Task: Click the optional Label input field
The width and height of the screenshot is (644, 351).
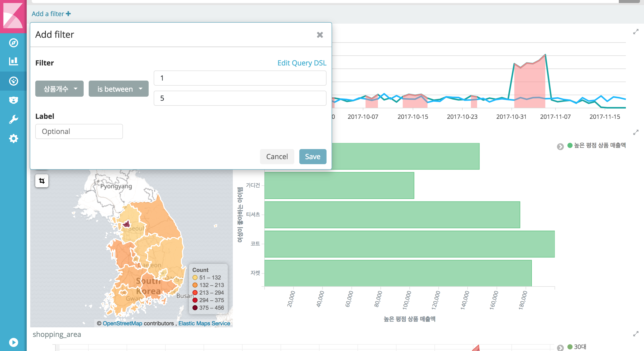Action: [79, 131]
